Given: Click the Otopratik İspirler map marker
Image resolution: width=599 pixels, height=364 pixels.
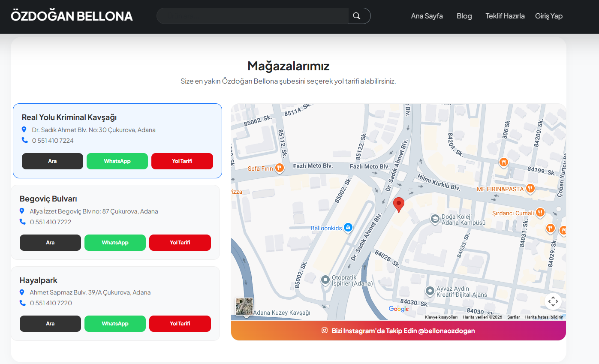Looking at the screenshot, I should [325, 280].
